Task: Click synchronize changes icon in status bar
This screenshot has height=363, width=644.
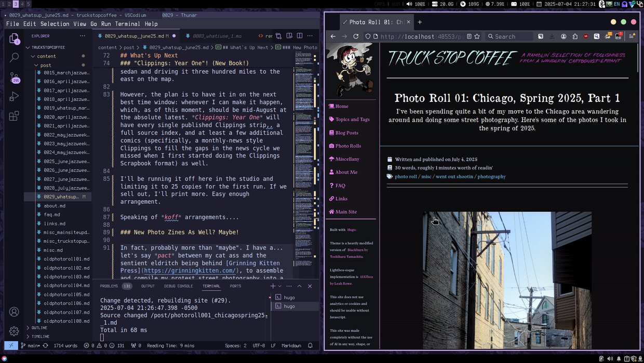Action: pos(46,345)
